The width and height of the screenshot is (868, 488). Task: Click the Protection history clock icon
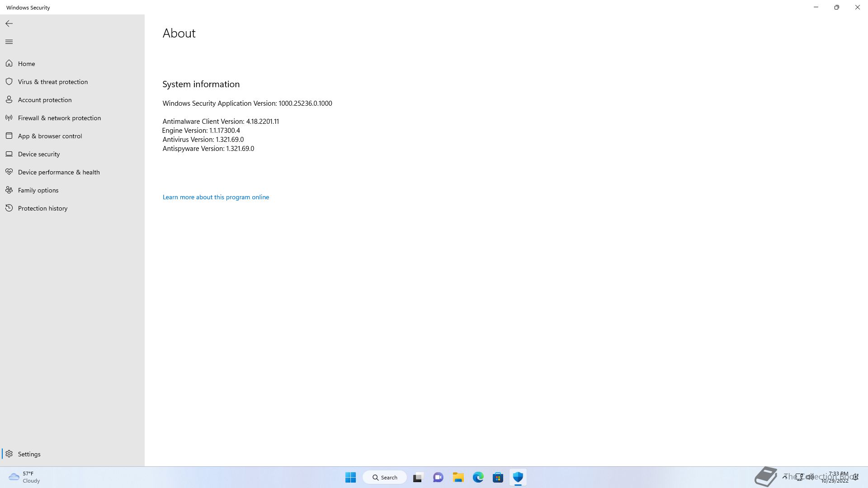[9, 208]
